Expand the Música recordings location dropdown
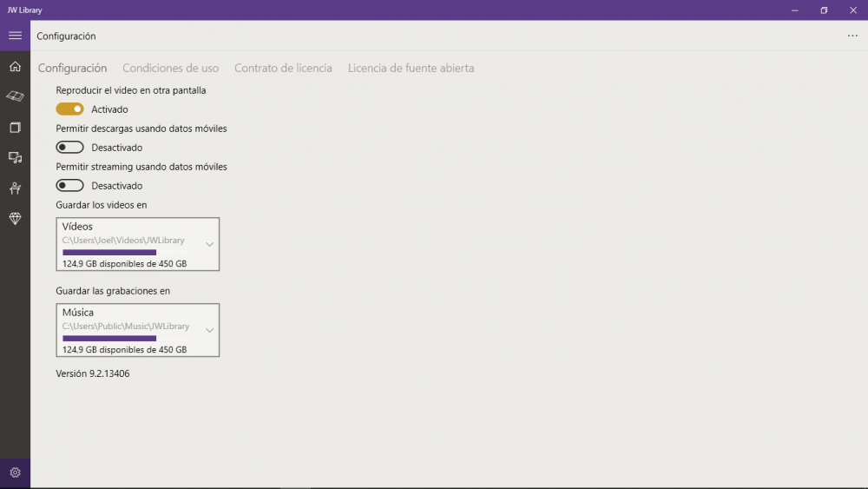Image resolution: width=868 pixels, height=489 pixels. coord(209,330)
